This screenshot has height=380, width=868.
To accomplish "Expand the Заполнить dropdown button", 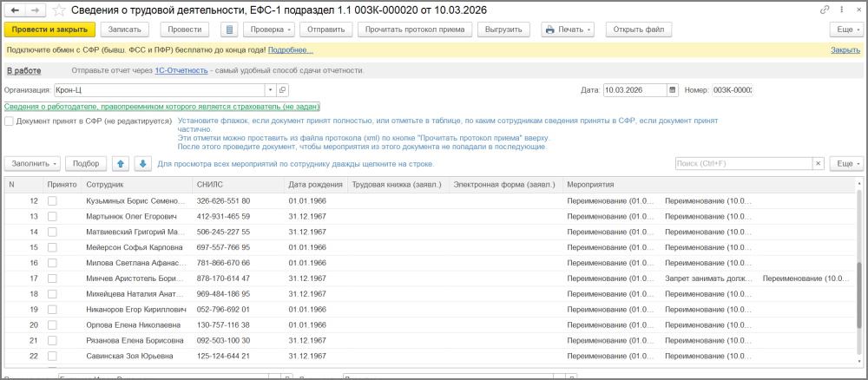I will [34, 163].
